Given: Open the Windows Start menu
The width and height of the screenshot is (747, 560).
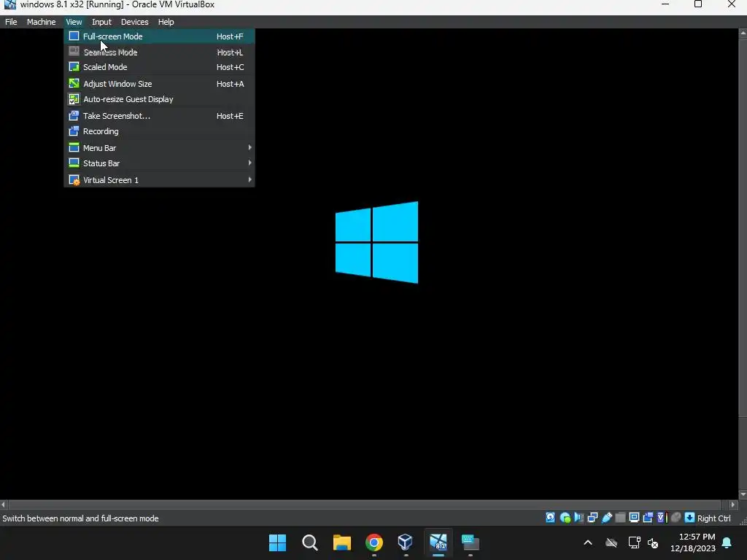Looking at the screenshot, I should 277,542.
